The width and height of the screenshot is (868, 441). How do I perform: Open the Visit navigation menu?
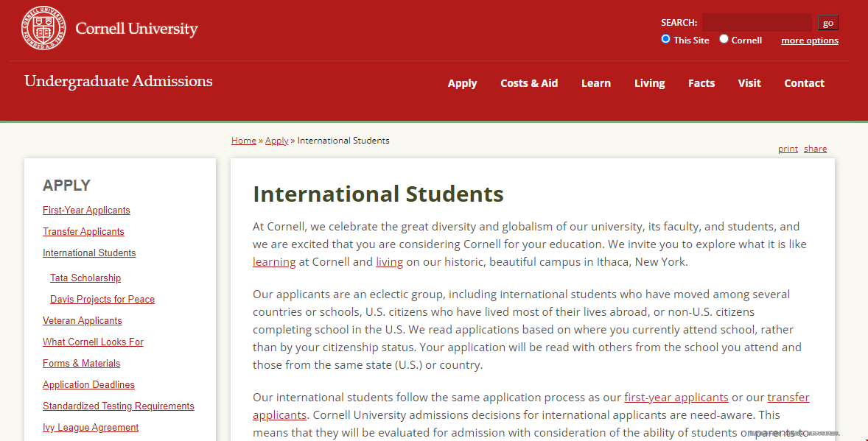coord(749,83)
